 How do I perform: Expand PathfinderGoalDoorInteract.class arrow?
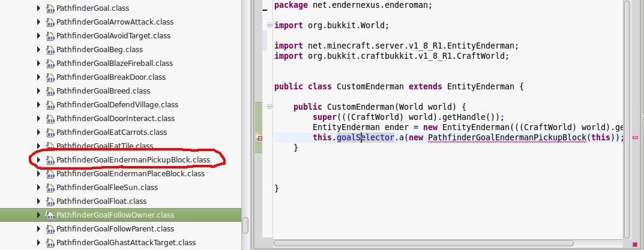[x=38, y=118]
